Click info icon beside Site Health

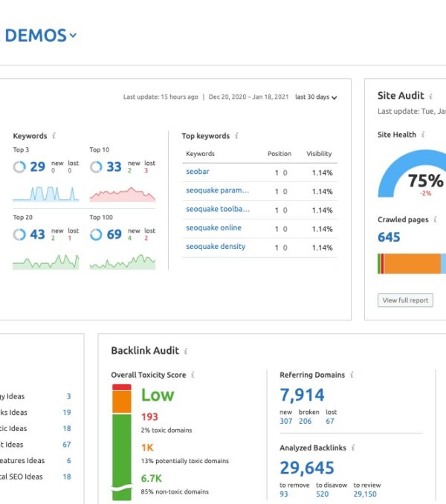tap(424, 135)
